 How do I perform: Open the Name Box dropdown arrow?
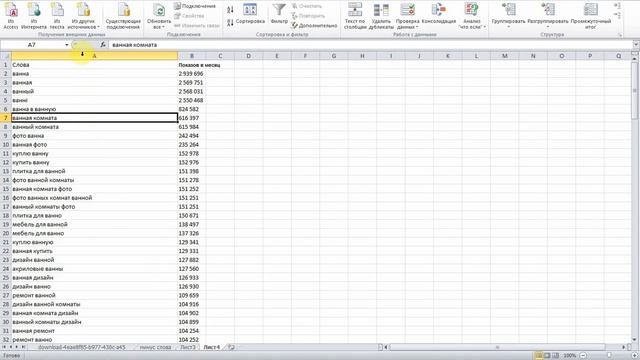67,45
